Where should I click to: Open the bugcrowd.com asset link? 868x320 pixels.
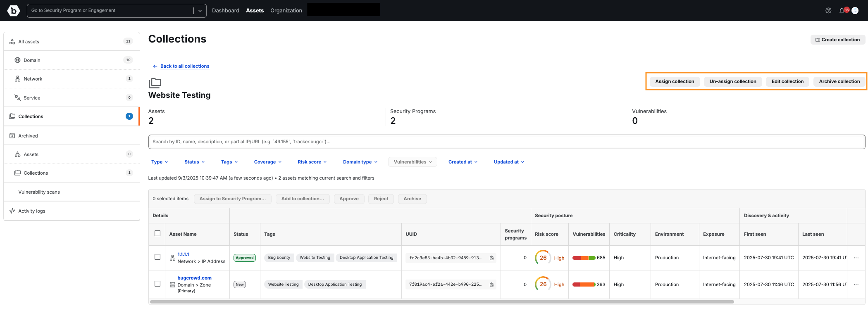pyautogui.click(x=194, y=278)
